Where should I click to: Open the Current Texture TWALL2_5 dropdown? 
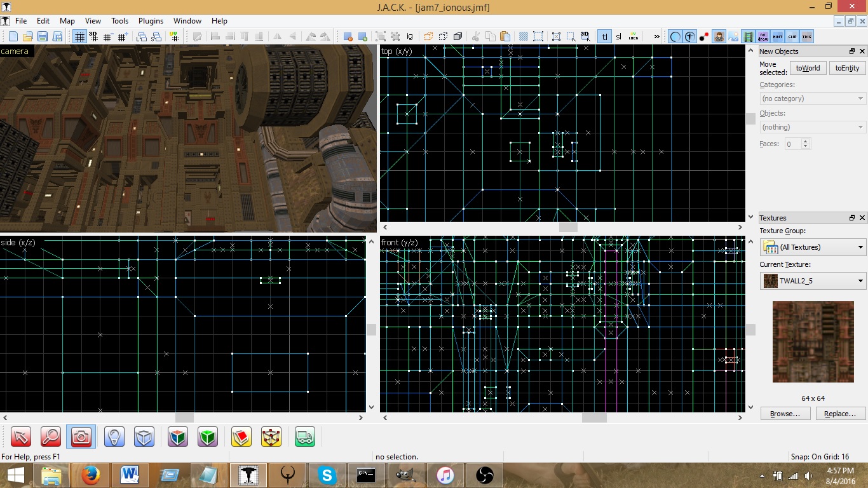(x=813, y=280)
